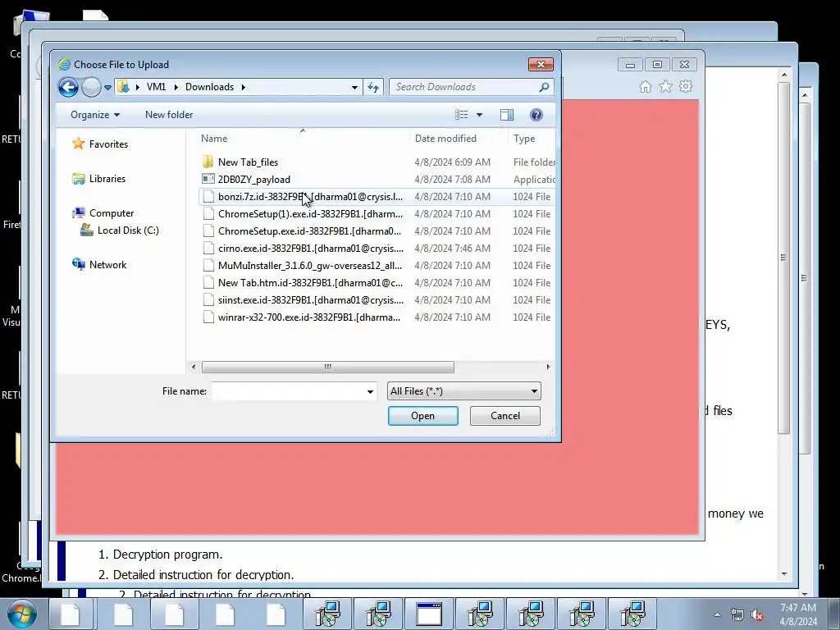840x630 pixels.
Task: Open the Tools gear in Internet Explorer
Action: tap(686, 86)
